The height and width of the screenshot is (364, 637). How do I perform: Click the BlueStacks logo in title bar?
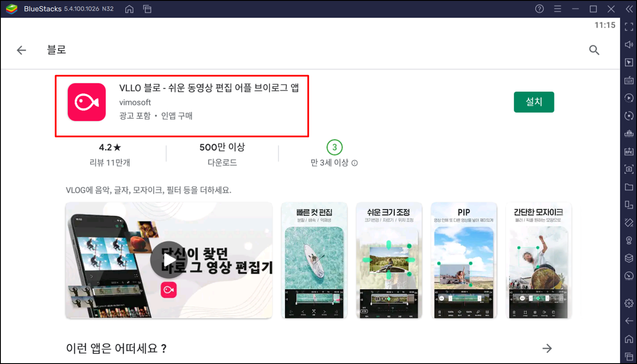(x=12, y=9)
